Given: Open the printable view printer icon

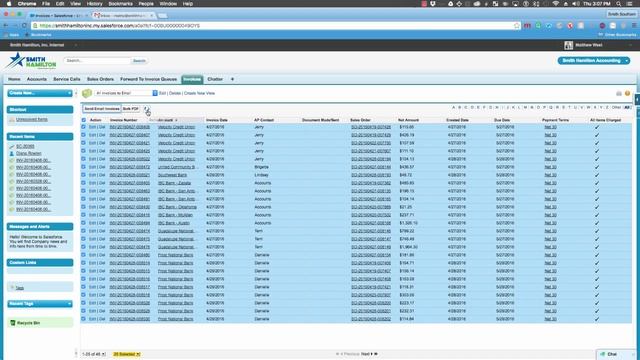Looking at the screenshot, I should [x=619, y=93].
